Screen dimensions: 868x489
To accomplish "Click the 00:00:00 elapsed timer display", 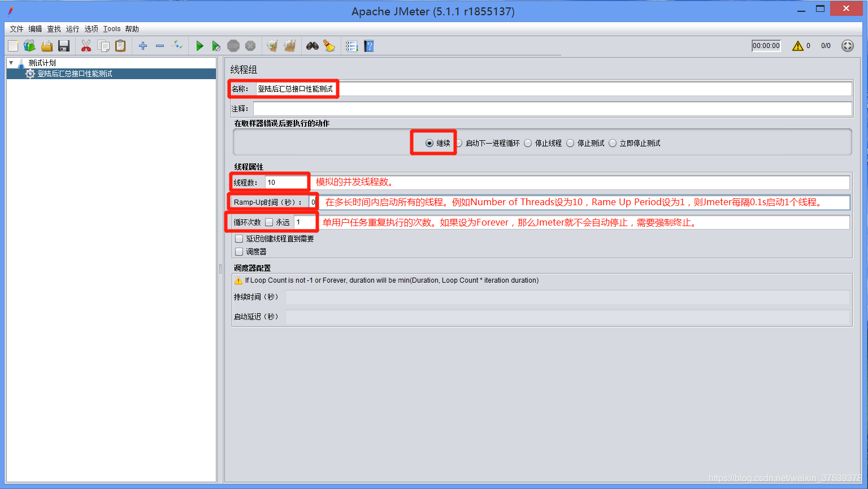I will click(x=766, y=46).
